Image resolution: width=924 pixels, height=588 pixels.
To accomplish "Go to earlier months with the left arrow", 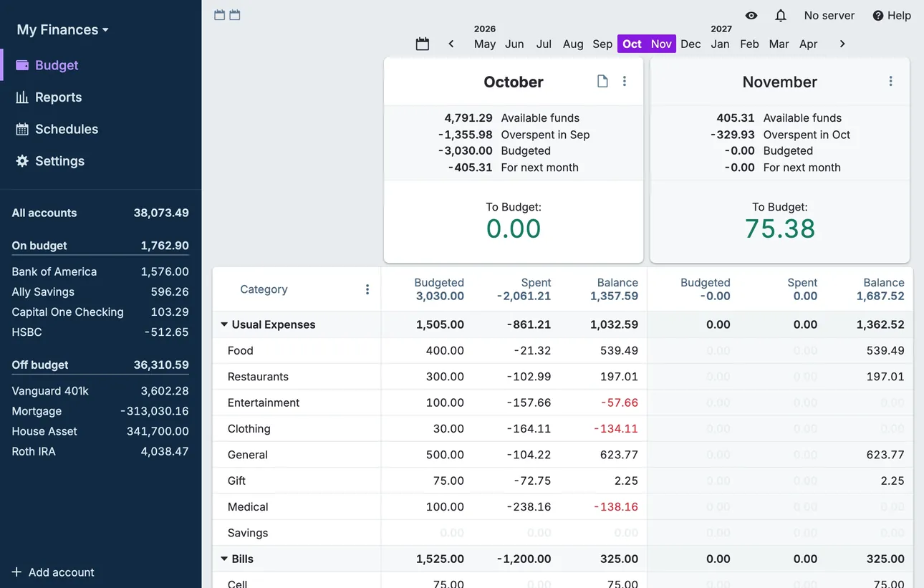I will (451, 44).
